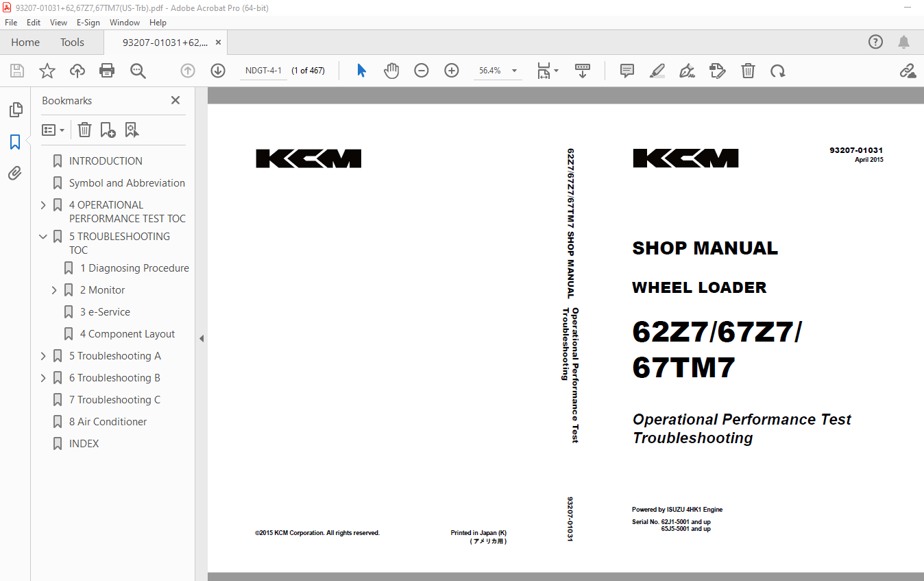This screenshot has width=924, height=581.
Task: Open the Help menu
Action: 158,23
